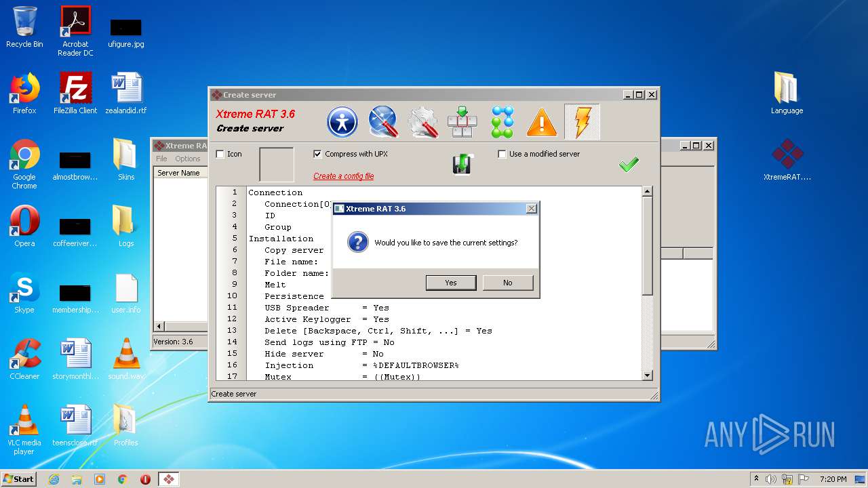Screen dimensions: 868x488
Task: Click the green checkmark icon
Action: click(x=629, y=164)
